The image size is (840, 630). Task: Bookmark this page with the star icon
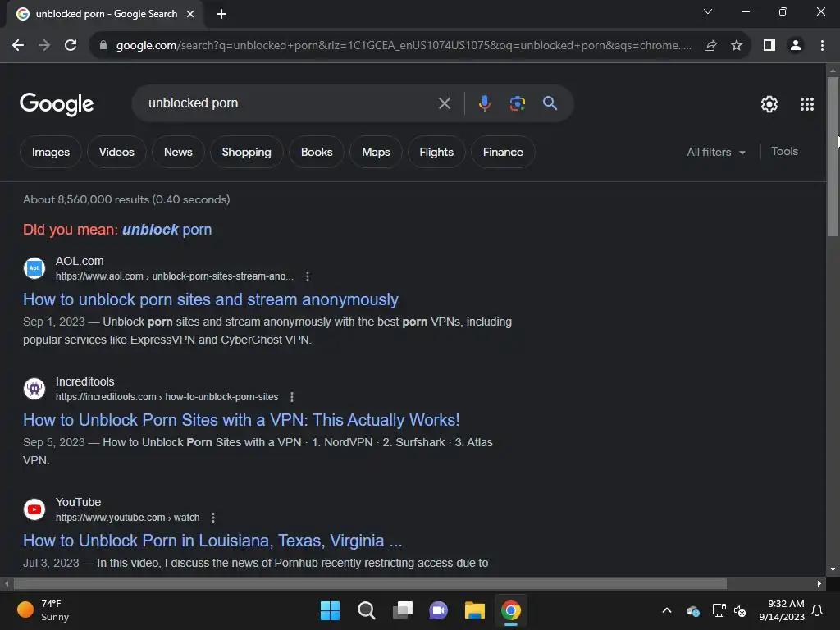click(x=737, y=46)
